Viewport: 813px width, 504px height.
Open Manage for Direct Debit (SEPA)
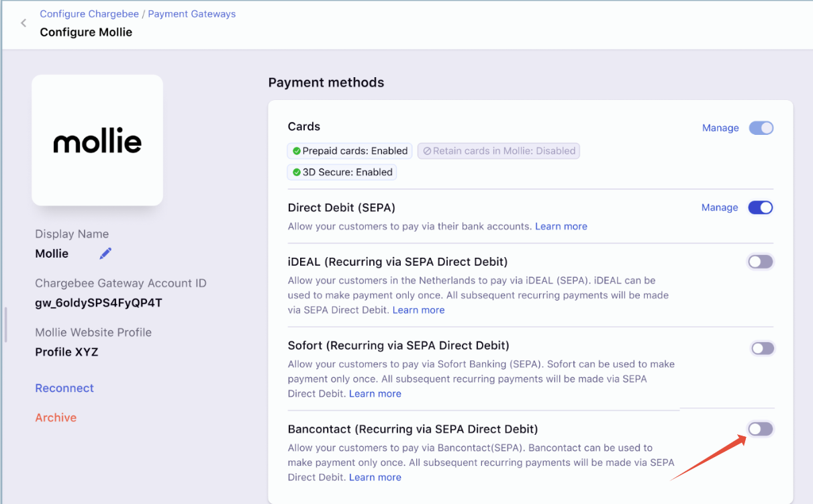click(x=720, y=207)
